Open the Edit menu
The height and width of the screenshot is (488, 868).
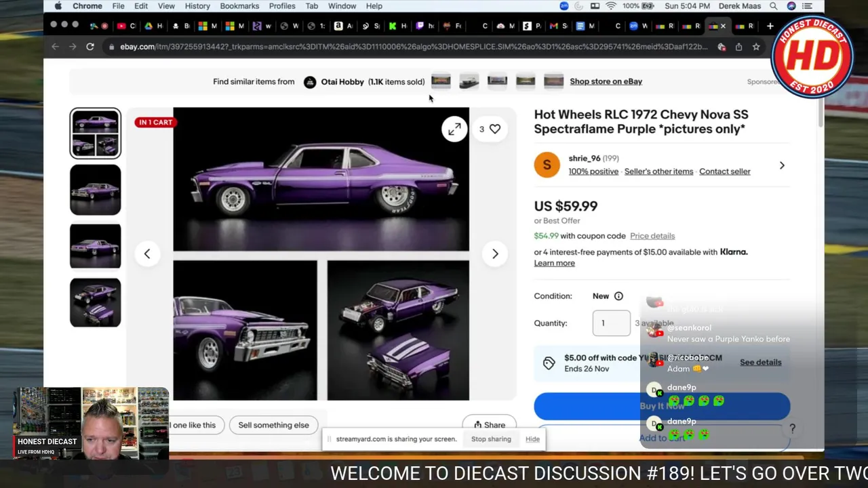[141, 6]
